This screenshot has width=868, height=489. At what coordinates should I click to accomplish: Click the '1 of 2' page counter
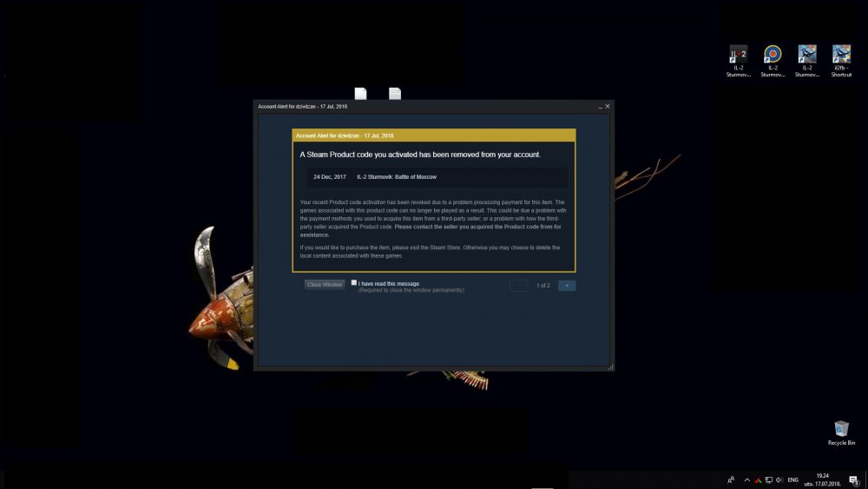[543, 286]
